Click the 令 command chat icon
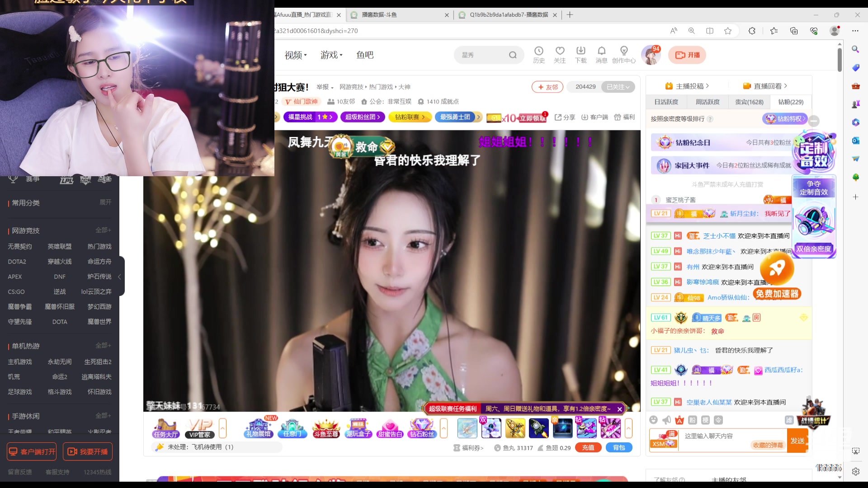Screen dimensions: 868x488 point(718,420)
